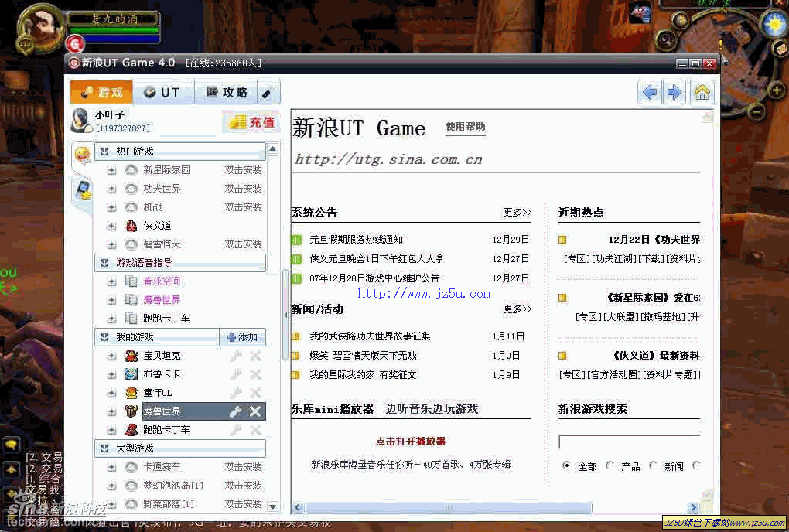Click the 布鲁卡卡 game icon
This screenshot has height=532, width=789.
(x=131, y=374)
